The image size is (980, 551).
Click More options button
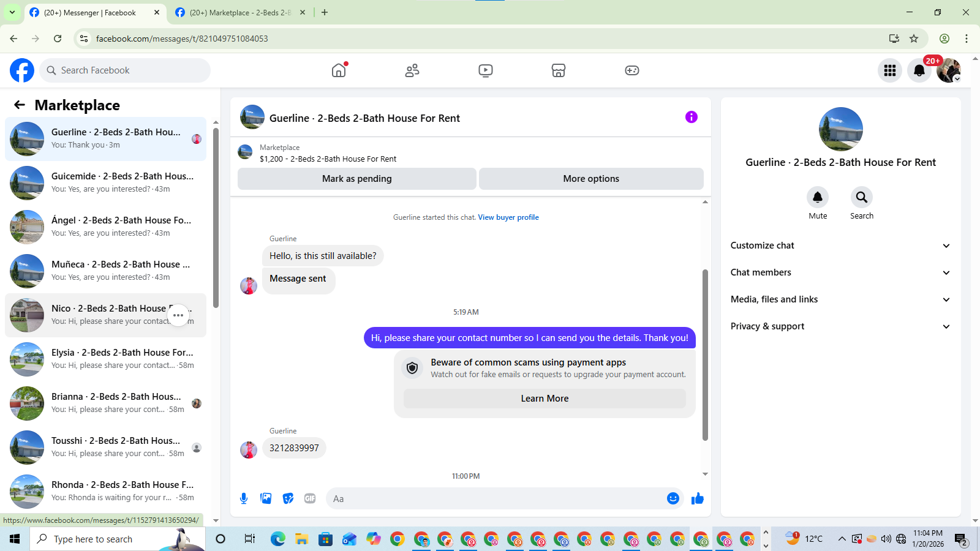point(591,179)
